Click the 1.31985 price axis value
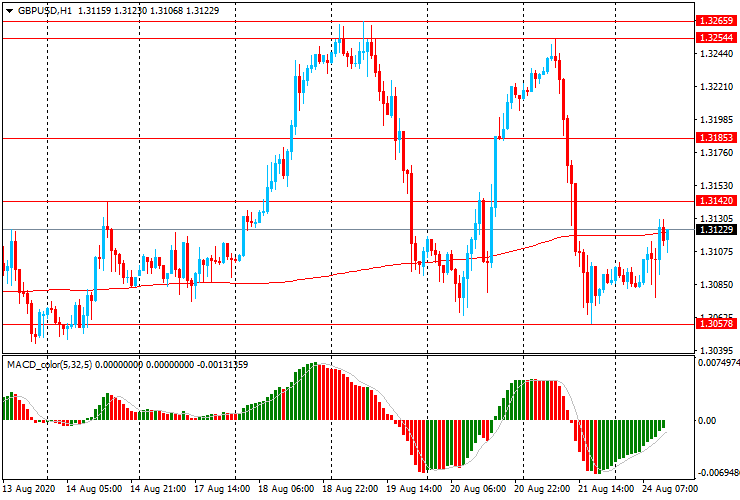 [x=717, y=120]
